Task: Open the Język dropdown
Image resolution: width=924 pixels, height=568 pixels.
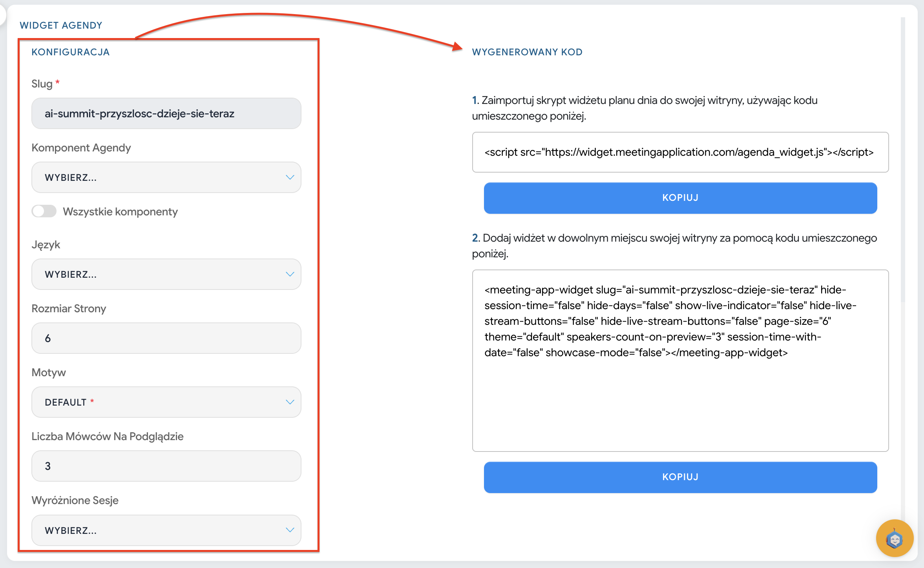Action: coord(166,274)
